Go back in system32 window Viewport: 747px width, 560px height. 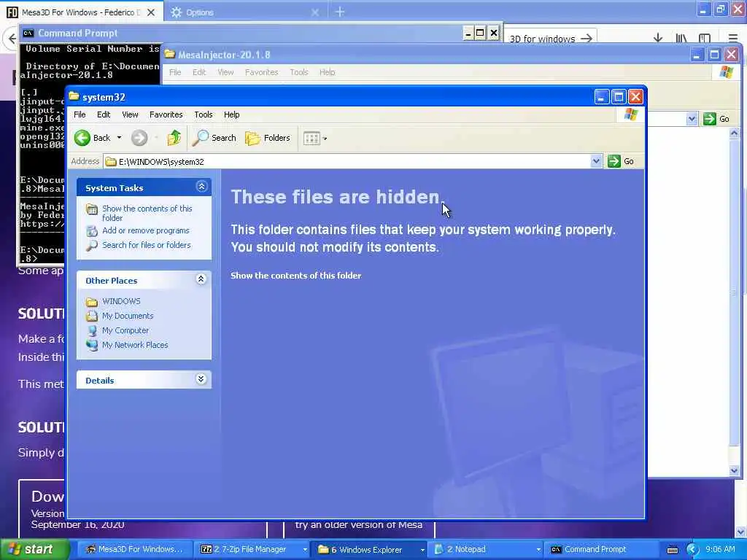pos(93,138)
